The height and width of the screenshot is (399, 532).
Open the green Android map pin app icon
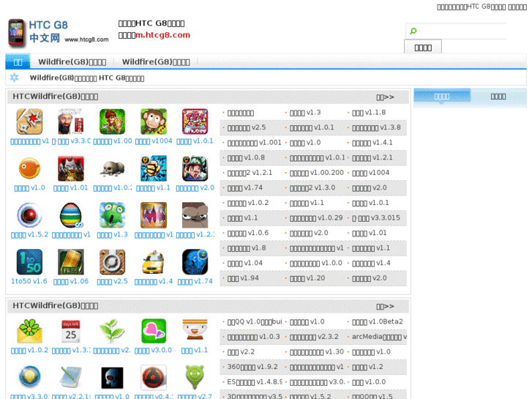tap(195, 378)
